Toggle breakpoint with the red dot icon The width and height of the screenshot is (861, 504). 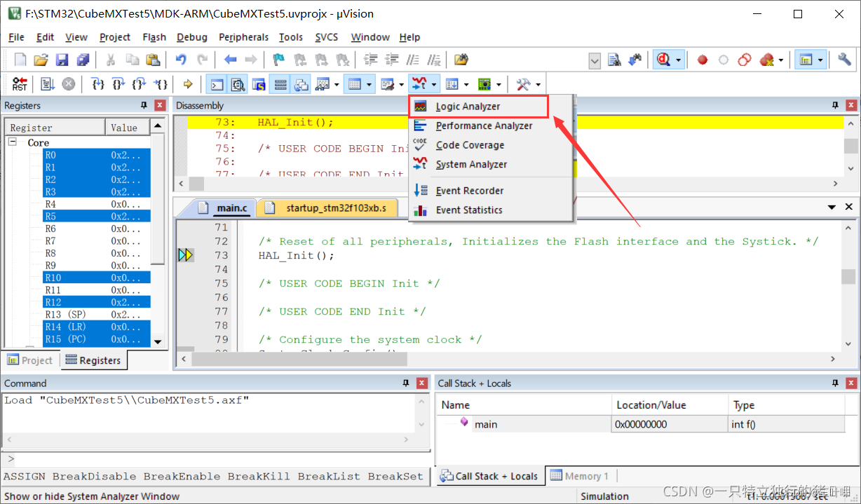tap(703, 60)
